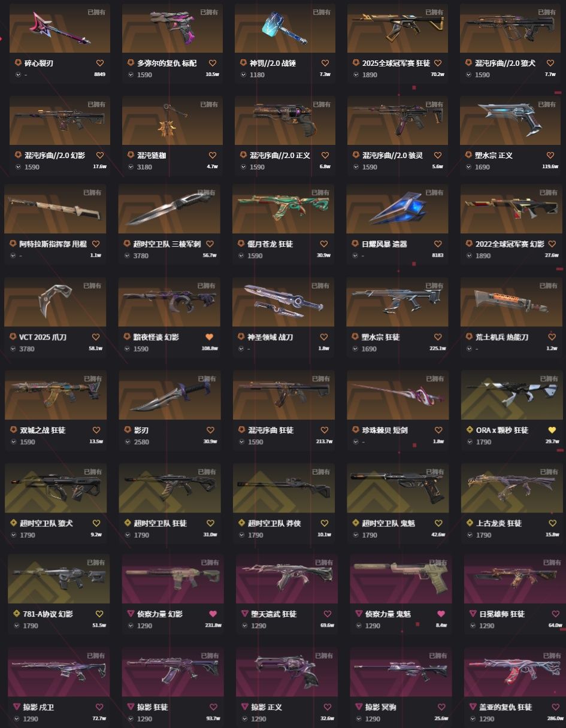Image resolution: width=566 pixels, height=728 pixels.
Task: Click the tier icon beside 影刃
Action: 128,430
